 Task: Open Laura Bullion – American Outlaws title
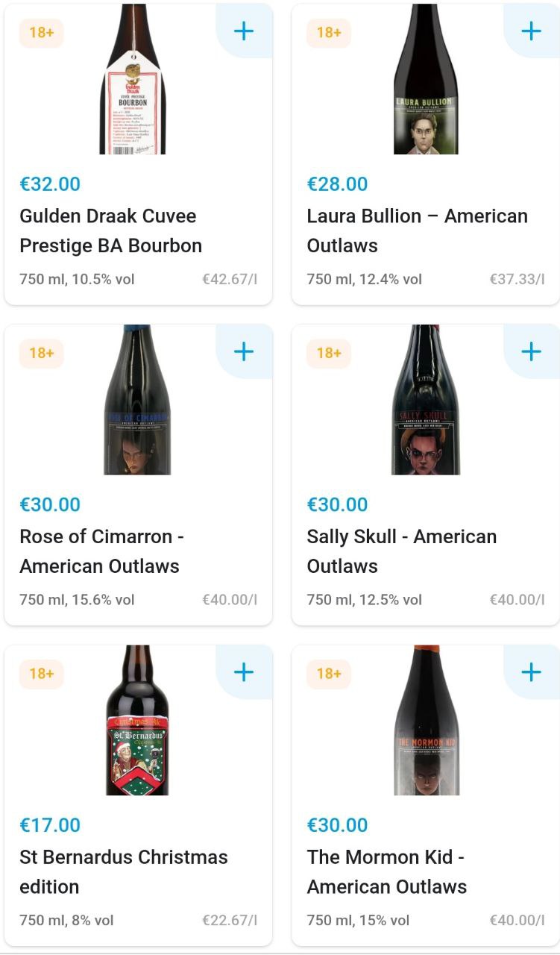point(417,231)
